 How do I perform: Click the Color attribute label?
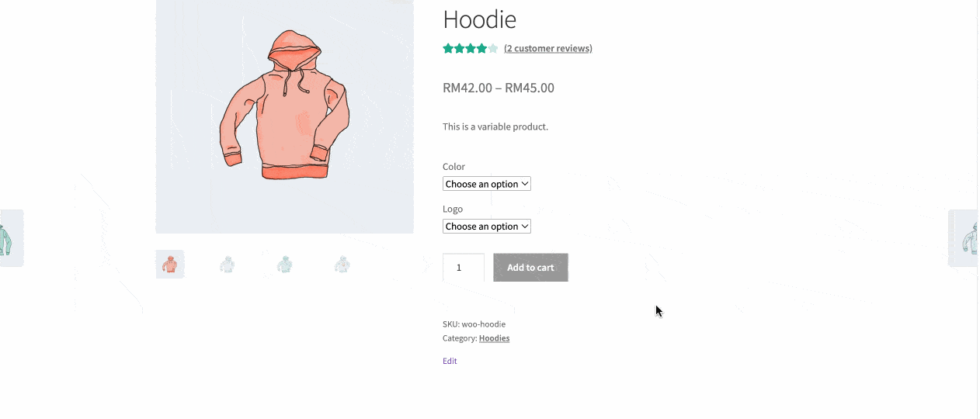(454, 167)
